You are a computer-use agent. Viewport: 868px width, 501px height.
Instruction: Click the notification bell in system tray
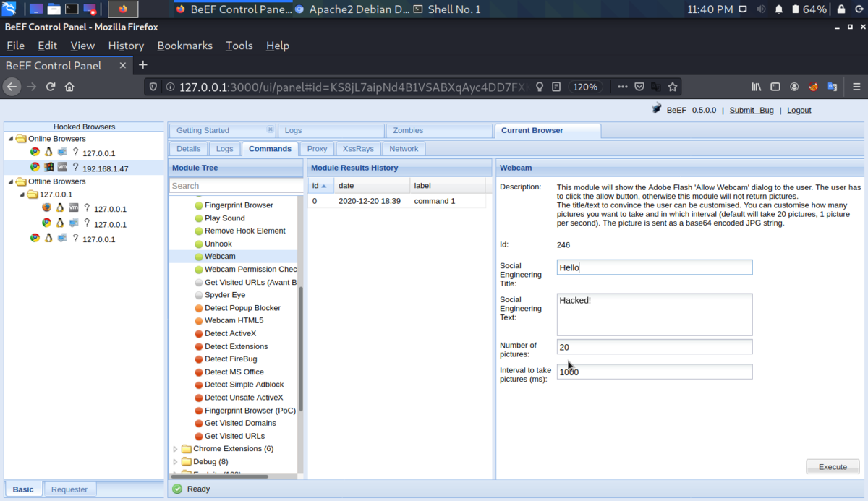tap(779, 9)
